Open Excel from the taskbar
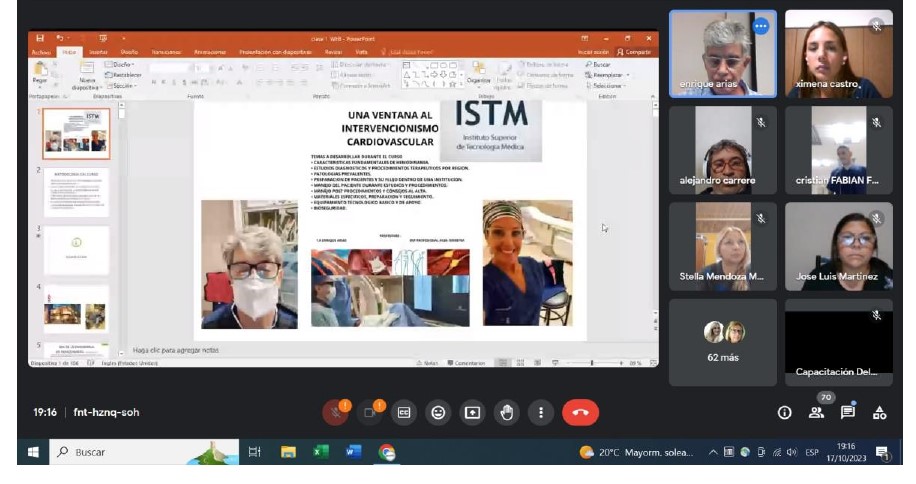The image size is (916, 484). tap(321, 453)
